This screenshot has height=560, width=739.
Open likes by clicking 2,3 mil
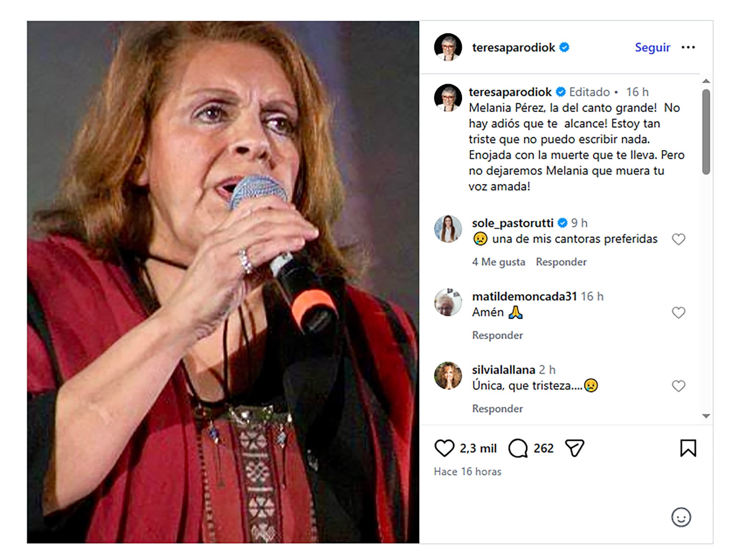[478, 448]
